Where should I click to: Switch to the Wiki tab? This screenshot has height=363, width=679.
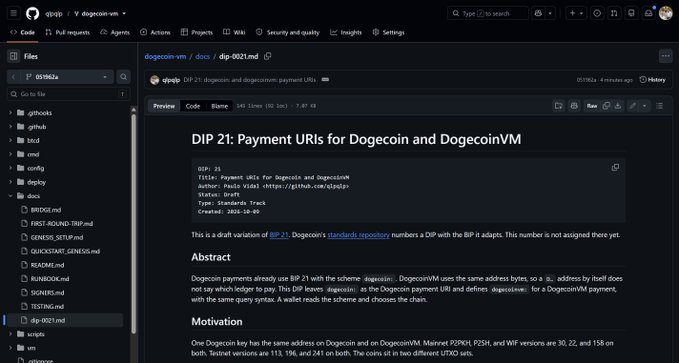234,32
